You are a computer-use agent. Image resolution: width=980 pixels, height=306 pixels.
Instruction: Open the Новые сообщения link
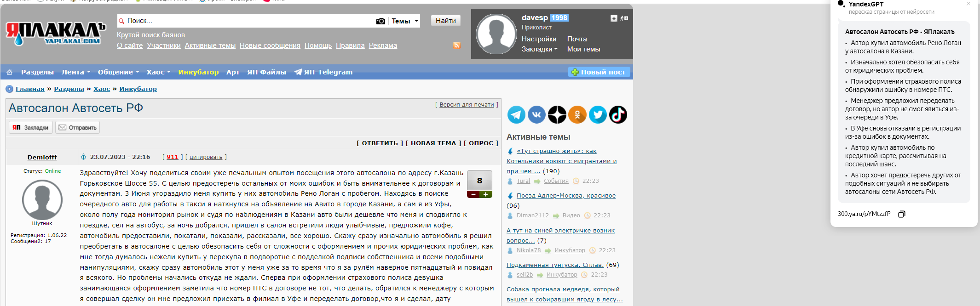270,45
